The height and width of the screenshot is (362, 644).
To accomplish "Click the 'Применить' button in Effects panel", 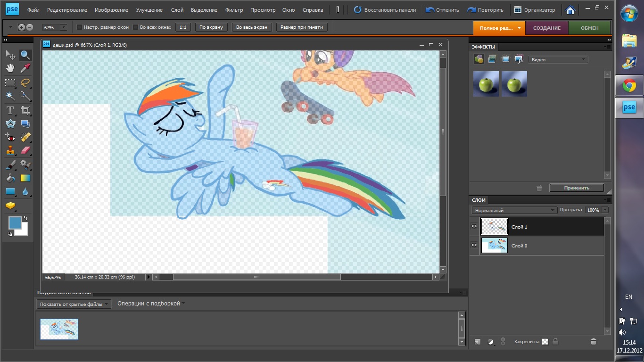I will (577, 188).
